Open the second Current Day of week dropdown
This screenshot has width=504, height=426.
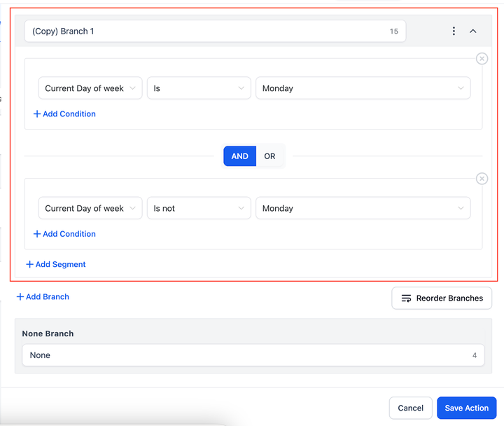pos(90,208)
